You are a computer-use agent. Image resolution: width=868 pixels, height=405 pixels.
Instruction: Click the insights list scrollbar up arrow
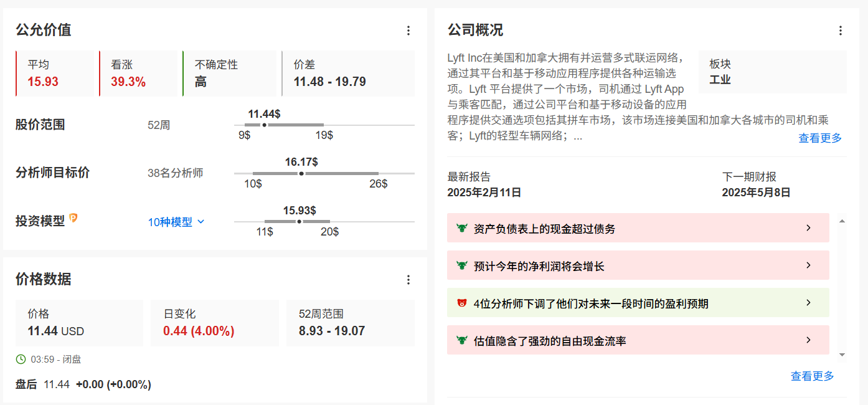pyautogui.click(x=842, y=221)
